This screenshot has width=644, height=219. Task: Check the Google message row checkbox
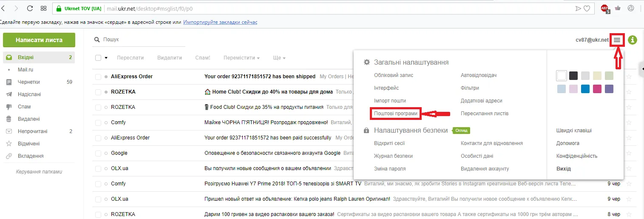(x=98, y=153)
